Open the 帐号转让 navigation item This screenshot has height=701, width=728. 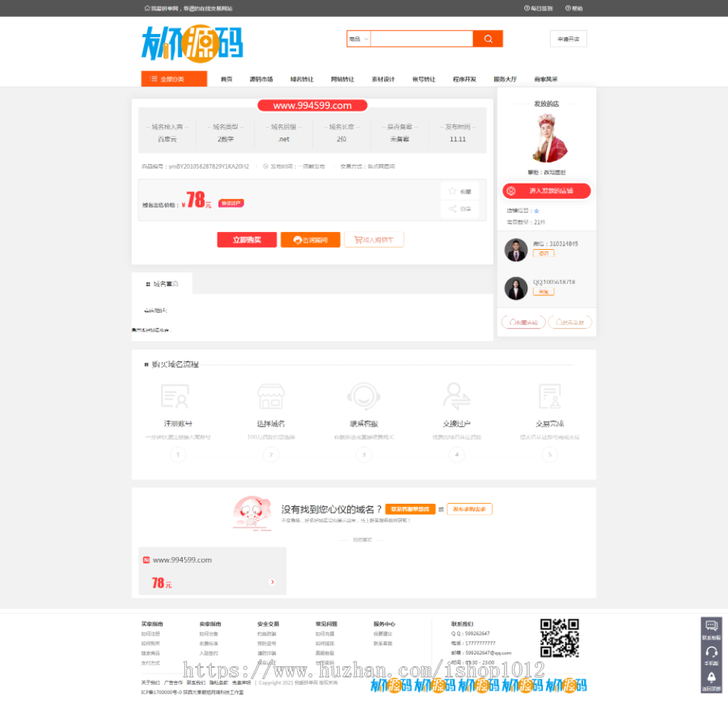[x=424, y=79]
